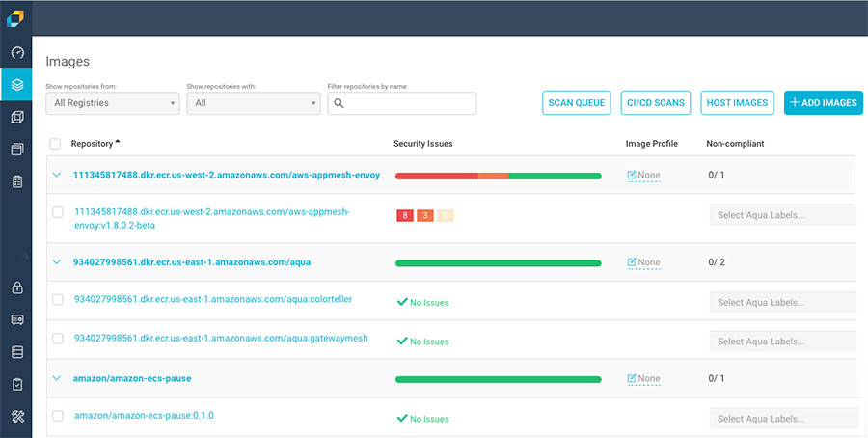Click the Repository sort arrow
Viewport: 868px width, 438px height.
pyautogui.click(x=118, y=143)
